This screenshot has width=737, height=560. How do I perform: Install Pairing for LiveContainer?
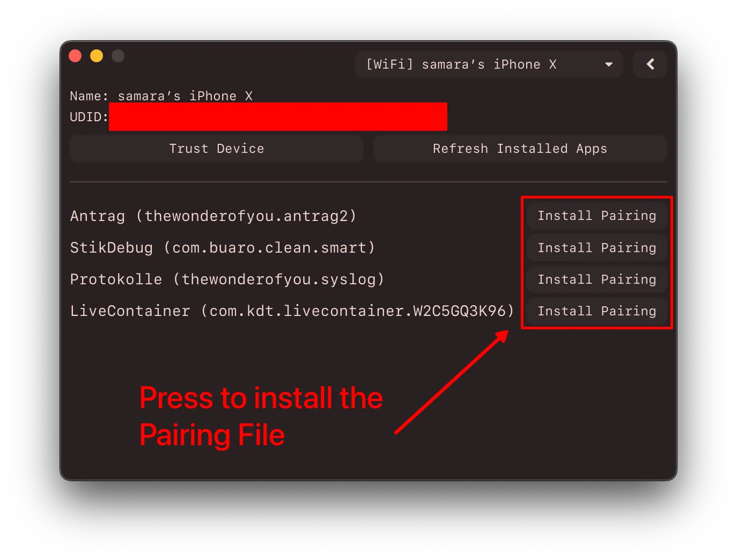596,311
